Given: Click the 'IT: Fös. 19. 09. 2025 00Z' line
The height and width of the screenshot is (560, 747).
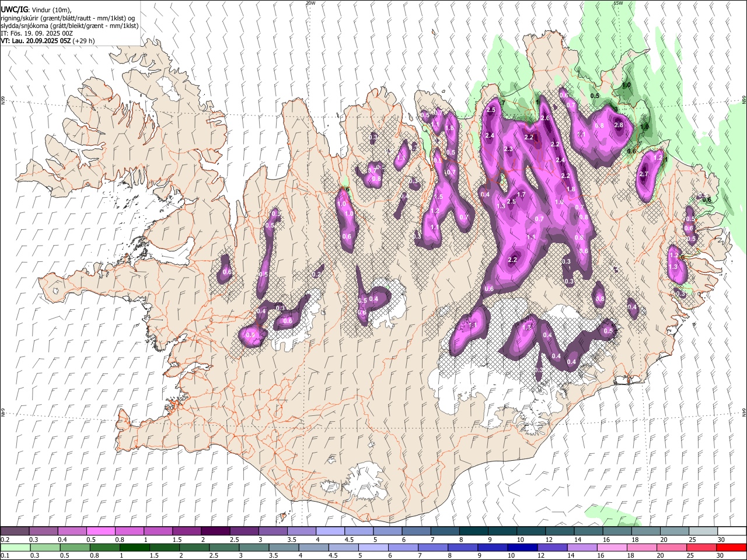Looking at the screenshot, I should click(37, 33).
